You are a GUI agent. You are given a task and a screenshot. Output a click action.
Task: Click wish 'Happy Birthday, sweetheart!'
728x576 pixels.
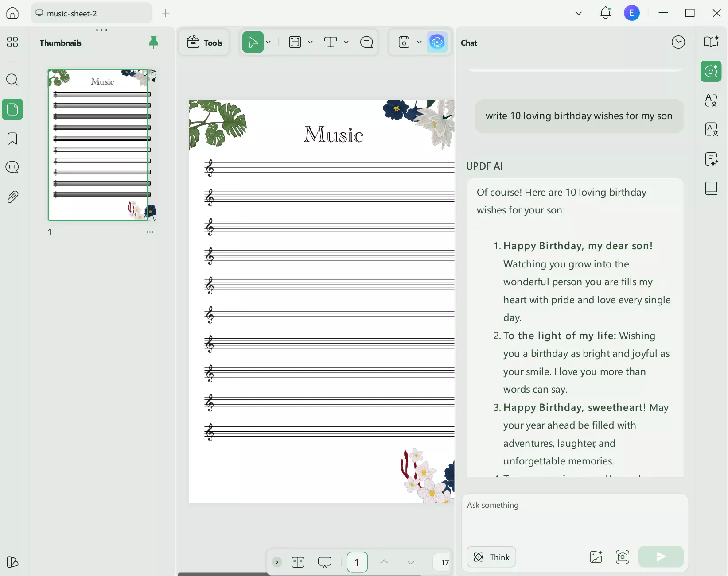coord(575,408)
